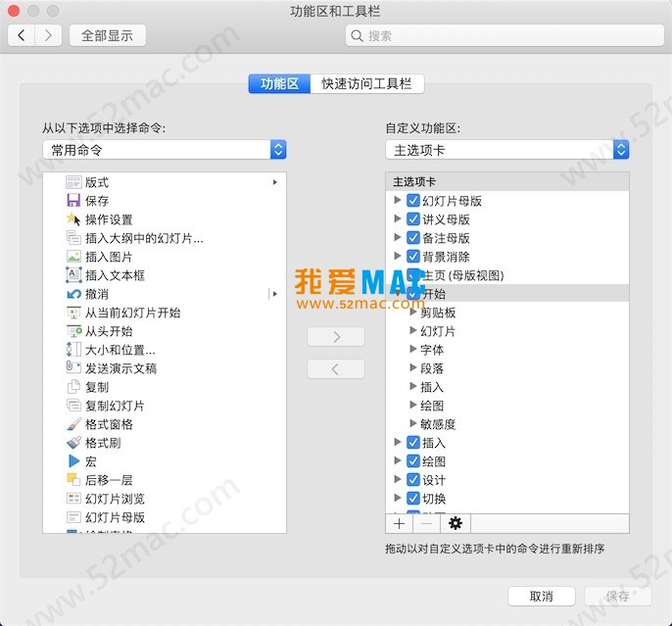672x626 pixels.
Task: Click the 搜索 search field
Action: point(500,35)
